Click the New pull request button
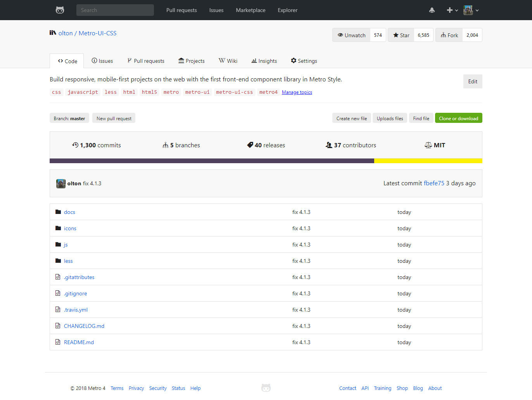This screenshot has width=532, height=400. [114, 118]
